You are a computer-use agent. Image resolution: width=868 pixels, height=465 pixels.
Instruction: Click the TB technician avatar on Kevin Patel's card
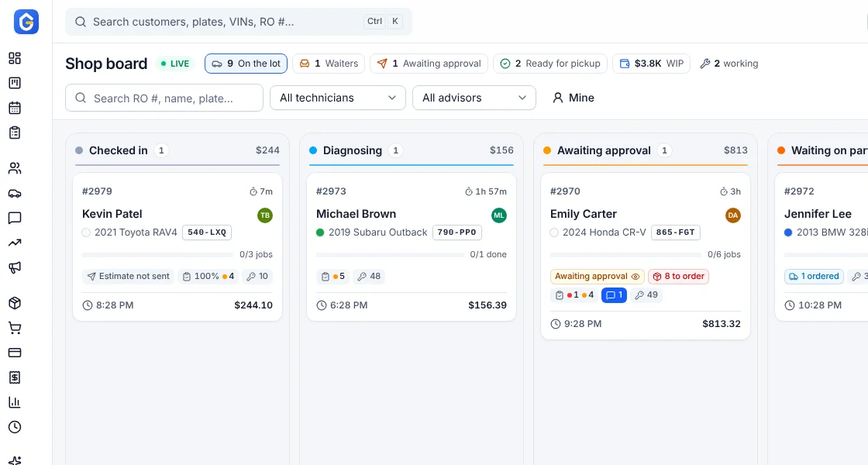coord(265,215)
